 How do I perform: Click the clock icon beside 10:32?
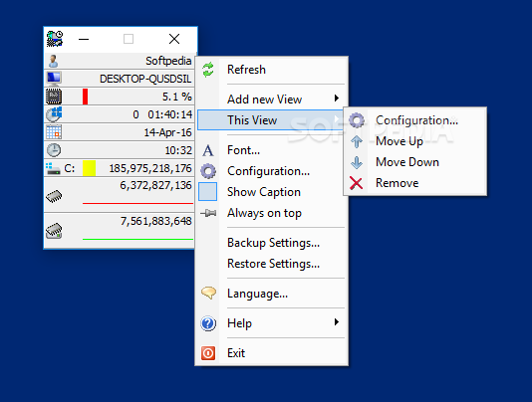(54, 150)
